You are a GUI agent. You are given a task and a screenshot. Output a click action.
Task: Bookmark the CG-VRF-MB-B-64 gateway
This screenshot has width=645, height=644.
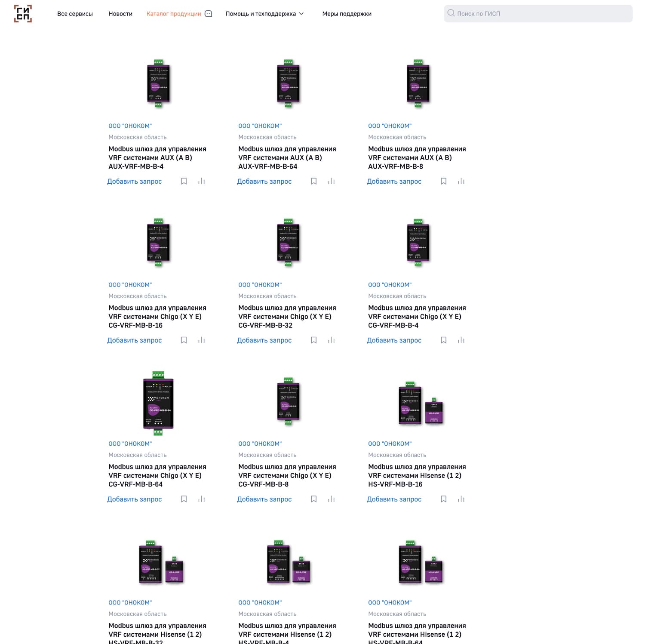pyautogui.click(x=184, y=499)
